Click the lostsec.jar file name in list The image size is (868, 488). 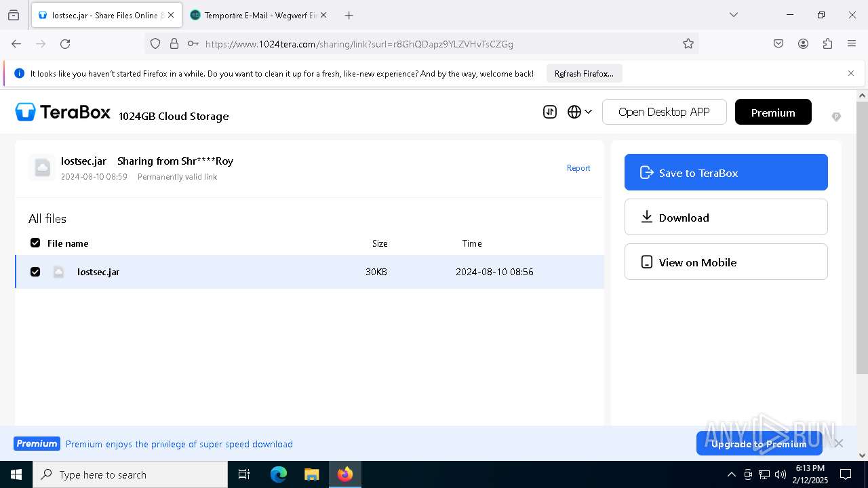click(x=98, y=272)
